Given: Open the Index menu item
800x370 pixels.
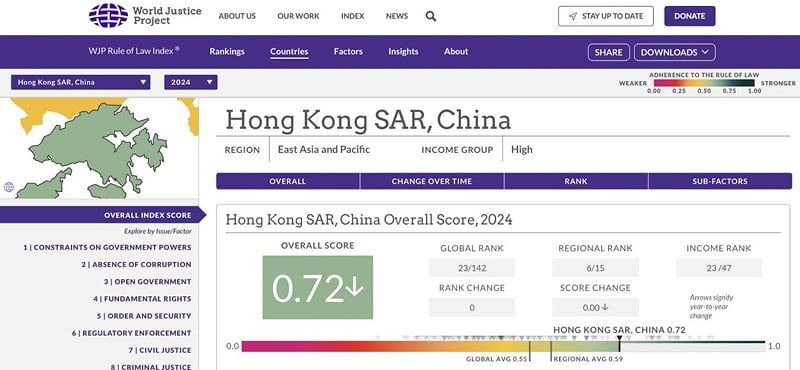Looking at the screenshot, I should coord(353,16).
